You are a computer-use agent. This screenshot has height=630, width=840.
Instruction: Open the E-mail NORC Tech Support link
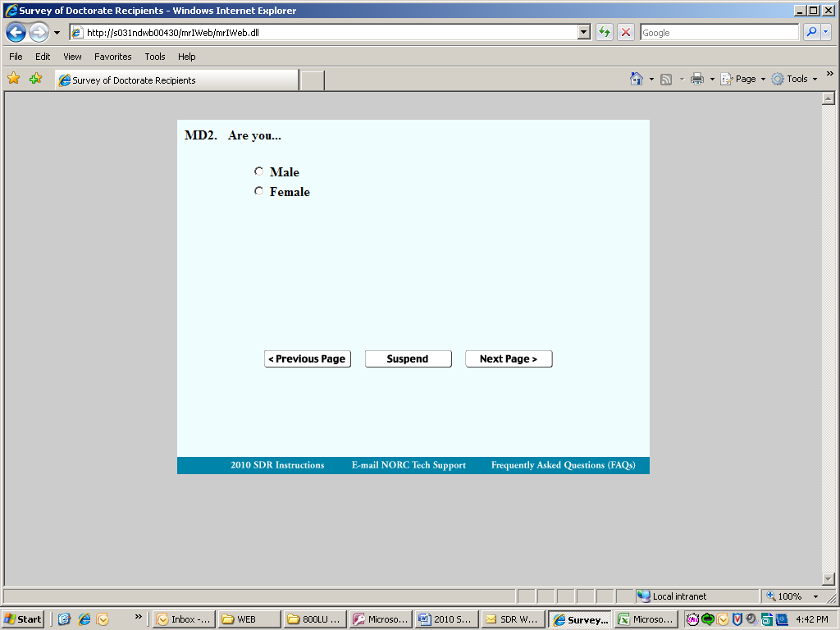(409, 465)
